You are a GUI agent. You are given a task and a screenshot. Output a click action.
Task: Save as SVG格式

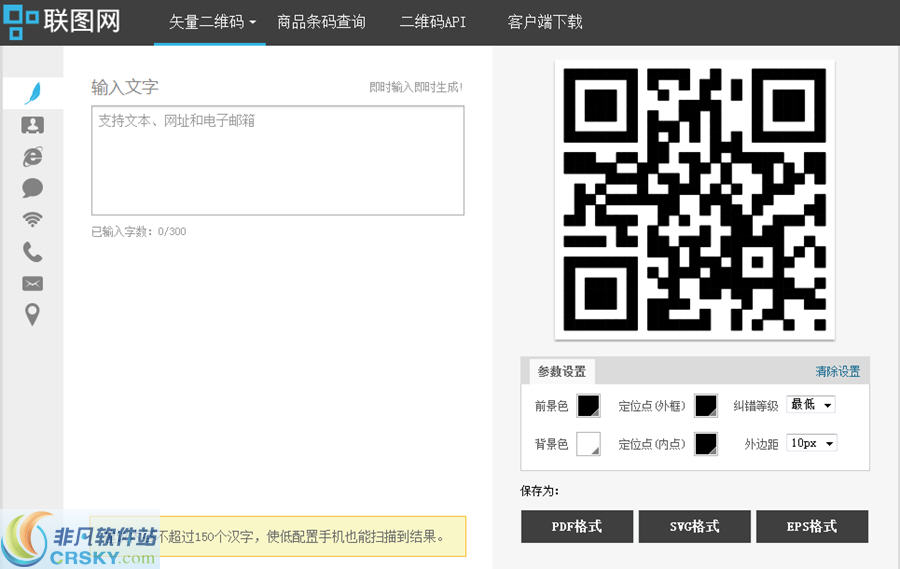pos(695,526)
